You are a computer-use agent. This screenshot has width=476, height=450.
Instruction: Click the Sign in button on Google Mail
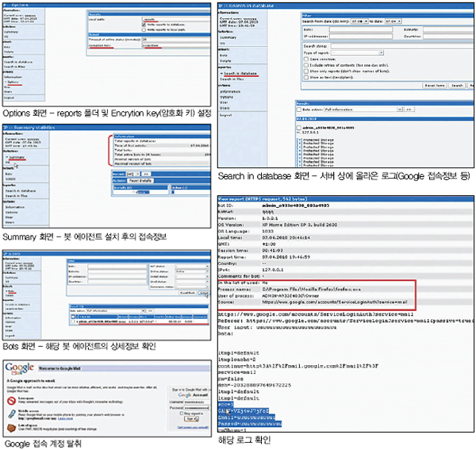(191, 419)
